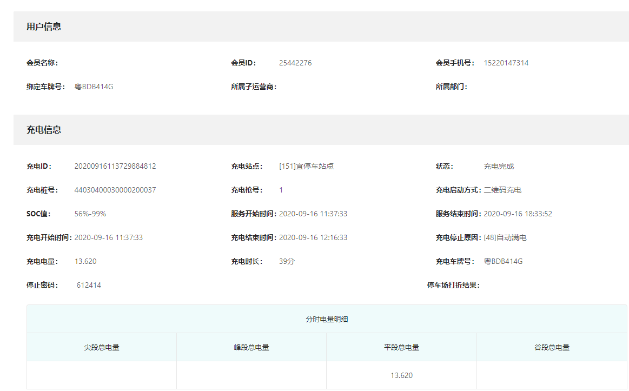Click the 充电时长 label
The width and height of the screenshot is (629, 391).
[247, 261]
